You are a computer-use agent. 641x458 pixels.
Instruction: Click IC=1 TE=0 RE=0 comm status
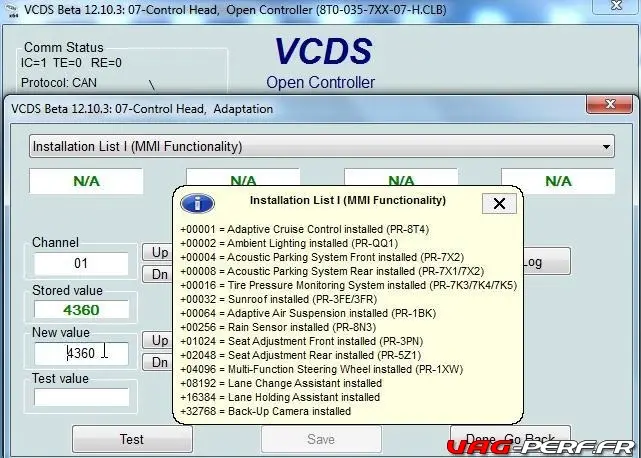click(x=71, y=63)
